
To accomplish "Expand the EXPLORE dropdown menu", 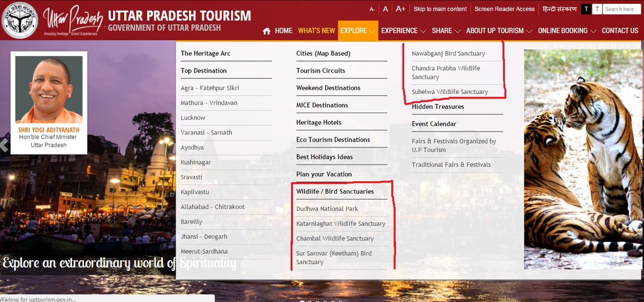I will [x=358, y=31].
